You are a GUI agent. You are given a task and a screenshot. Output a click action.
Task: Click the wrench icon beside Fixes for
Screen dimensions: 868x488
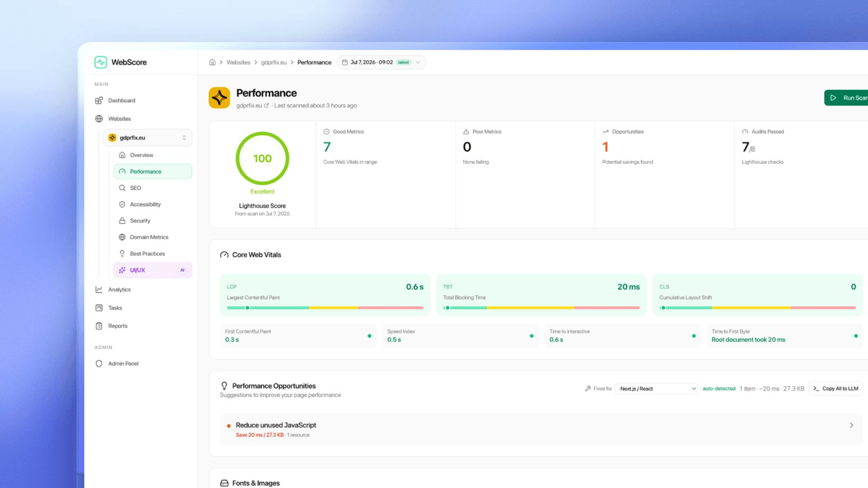click(588, 389)
